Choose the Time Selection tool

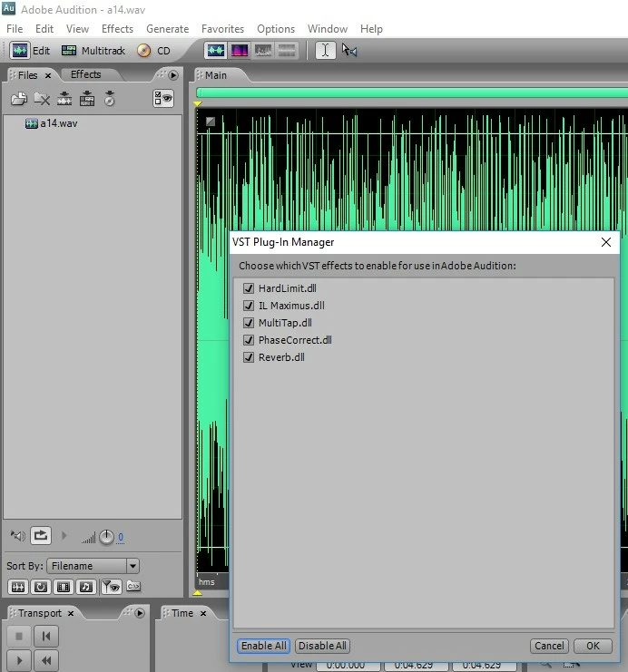325,51
